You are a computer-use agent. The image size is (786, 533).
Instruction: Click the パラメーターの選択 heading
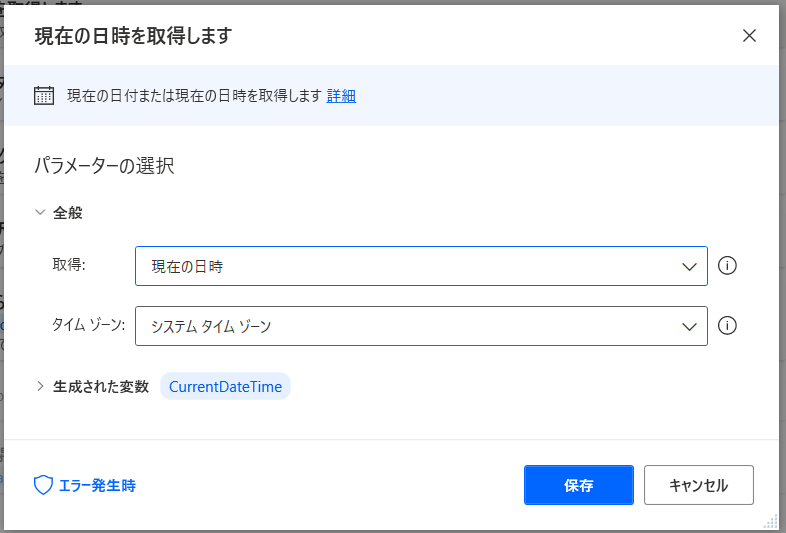tap(104, 165)
